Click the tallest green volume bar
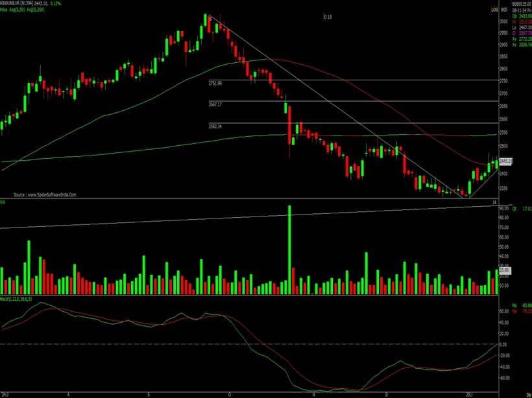 pos(289,250)
